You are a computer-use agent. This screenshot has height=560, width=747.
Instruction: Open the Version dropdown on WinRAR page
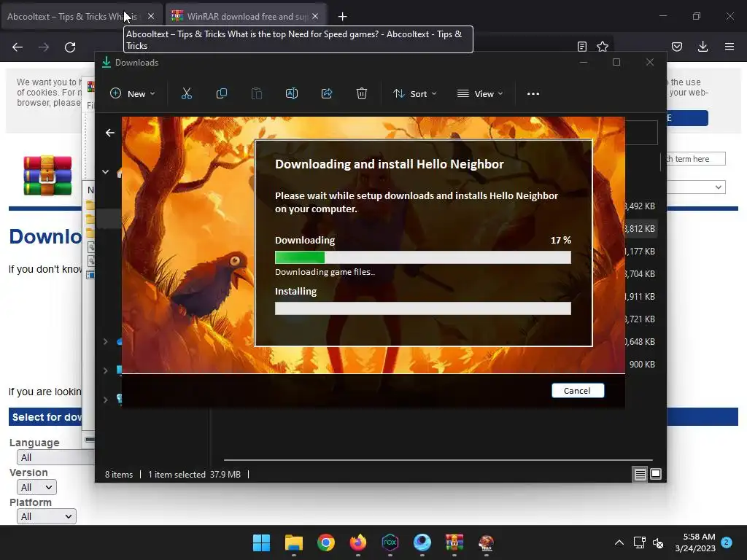click(x=36, y=487)
